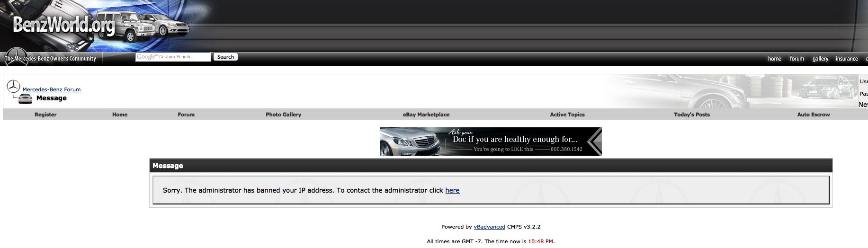
Task: Open the gallery link in top navigation
Action: click(820, 59)
